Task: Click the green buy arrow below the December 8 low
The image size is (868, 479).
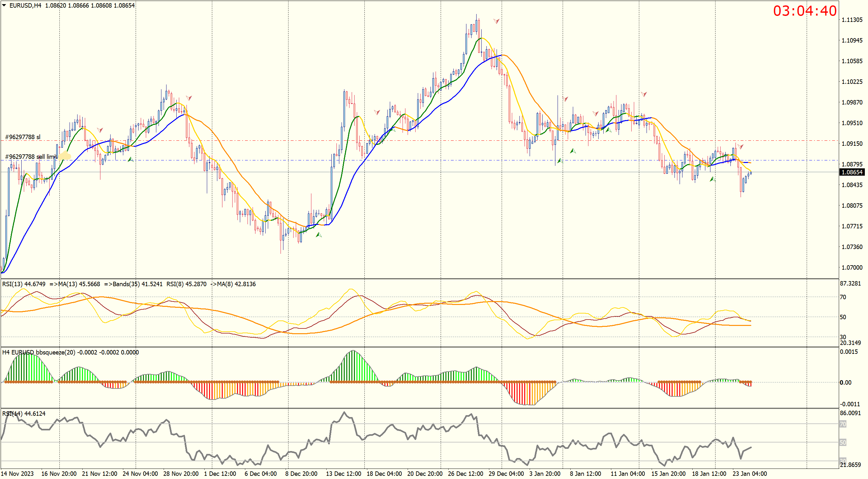Action: tap(318, 235)
